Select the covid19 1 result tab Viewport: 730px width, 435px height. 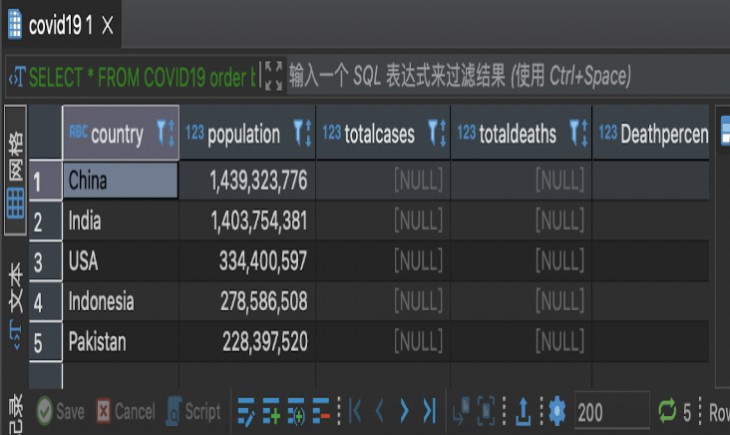click(x=61, y=25)
